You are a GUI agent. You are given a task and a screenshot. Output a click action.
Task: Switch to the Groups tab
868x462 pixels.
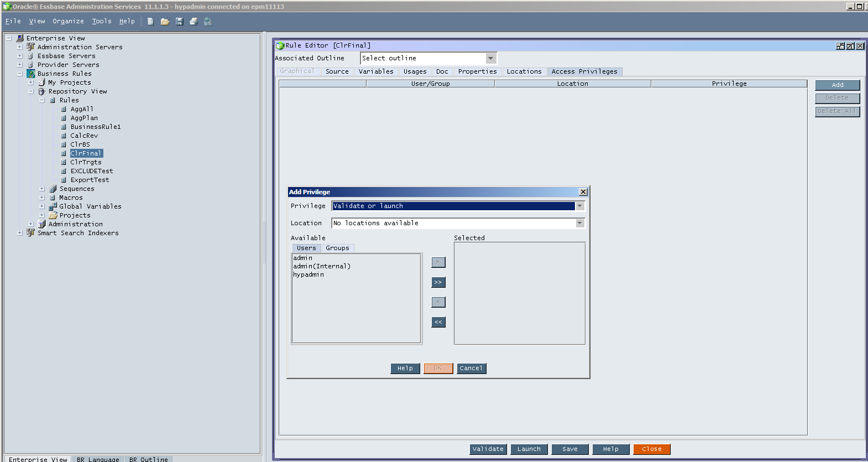tap(337, 248)
